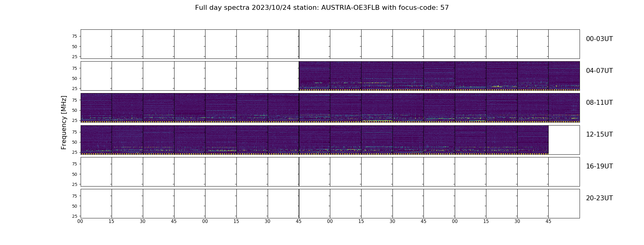Click the plot title mentioning AUSTRIA-OE3FLB
The height and width of the screenshot is (245, 644).
(322, 8)
